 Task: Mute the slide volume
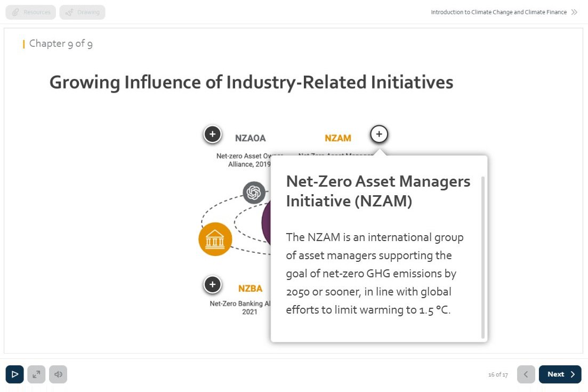(x=58, y=374)
